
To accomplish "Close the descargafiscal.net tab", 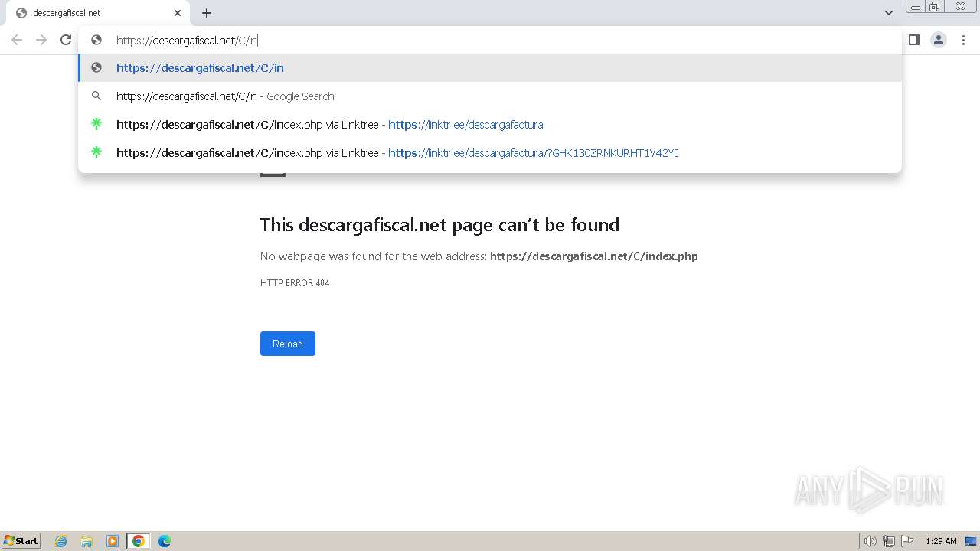I will pos(178,13).
